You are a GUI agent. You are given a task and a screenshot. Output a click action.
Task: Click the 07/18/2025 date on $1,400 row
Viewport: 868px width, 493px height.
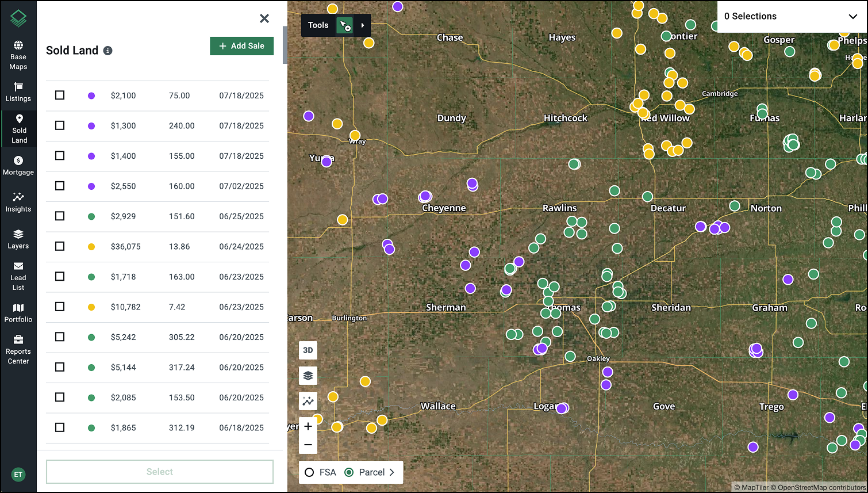click(241, 156)
